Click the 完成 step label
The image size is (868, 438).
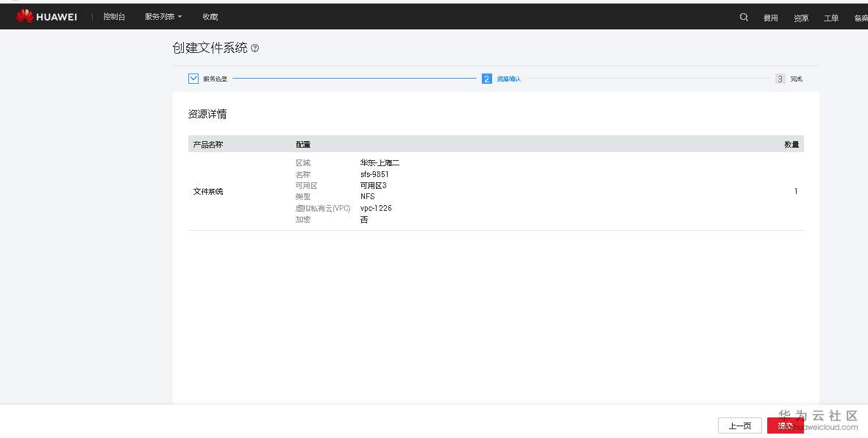[x=797, y=79]
